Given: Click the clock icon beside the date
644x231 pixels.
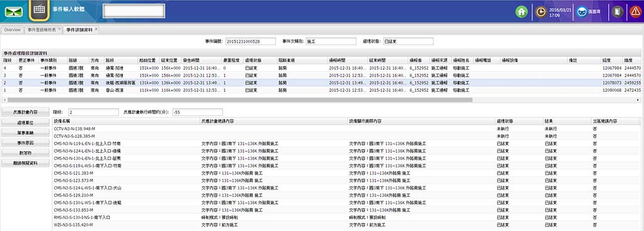Looking at the screenshot, I should [x=541, y=12].
